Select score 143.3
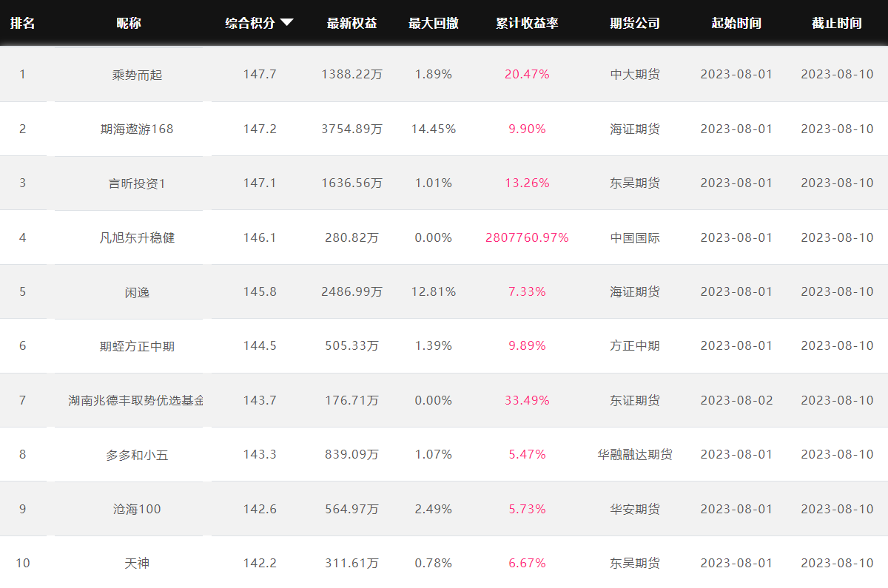 tap(260, 454)
